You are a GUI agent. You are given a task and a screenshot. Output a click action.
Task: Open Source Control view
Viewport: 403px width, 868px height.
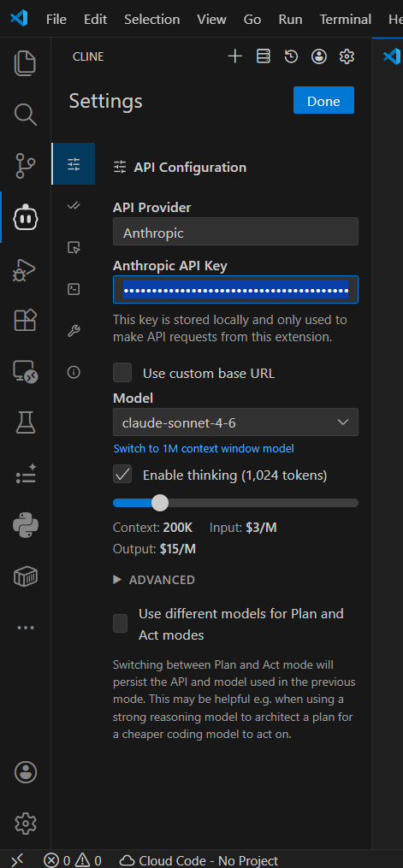26,166
